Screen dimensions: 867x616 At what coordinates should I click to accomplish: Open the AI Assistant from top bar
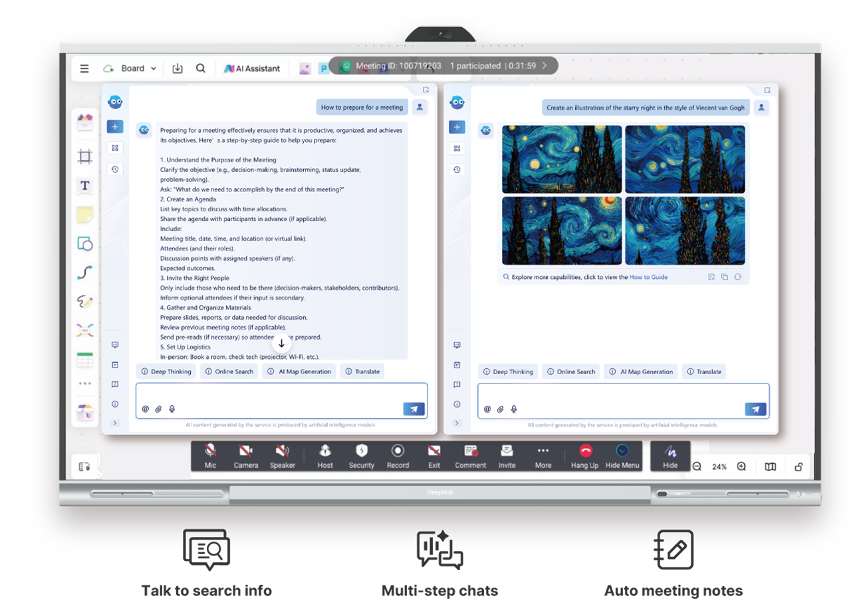point(252,68)
